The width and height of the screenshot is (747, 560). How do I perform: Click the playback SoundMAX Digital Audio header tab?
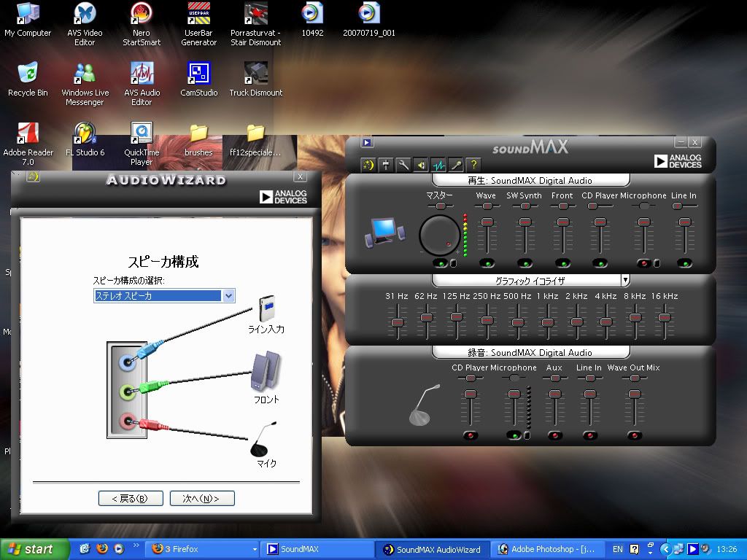pyautogui.click(x=530, y=181)
